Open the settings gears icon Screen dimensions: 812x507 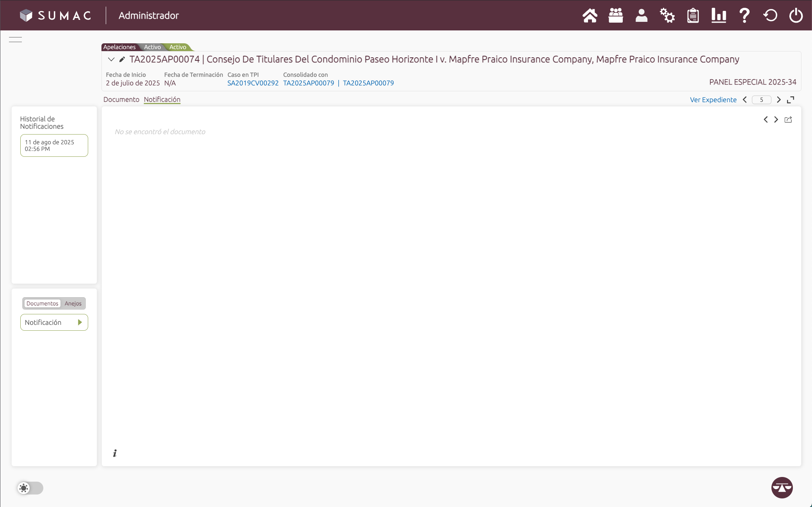[667, 15]
